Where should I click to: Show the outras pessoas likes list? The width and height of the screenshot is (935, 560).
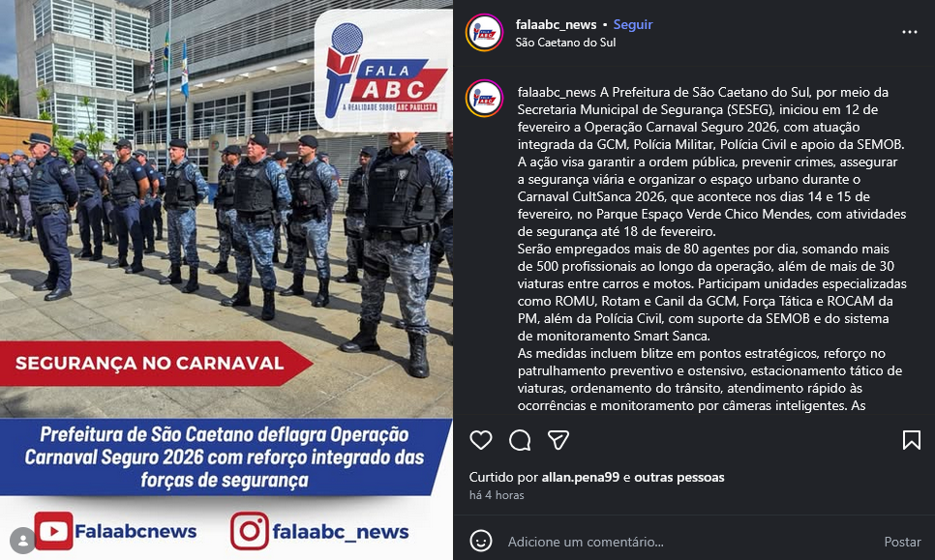(679, 477)
